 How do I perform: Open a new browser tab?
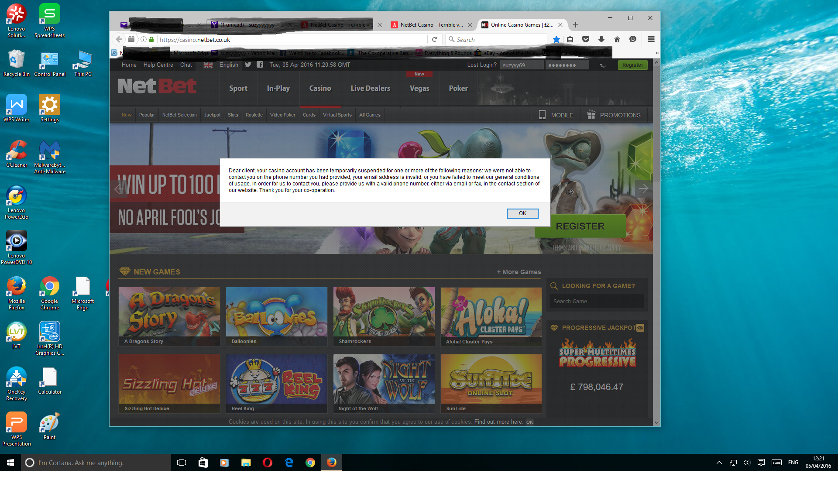click(x=576, y=25)
